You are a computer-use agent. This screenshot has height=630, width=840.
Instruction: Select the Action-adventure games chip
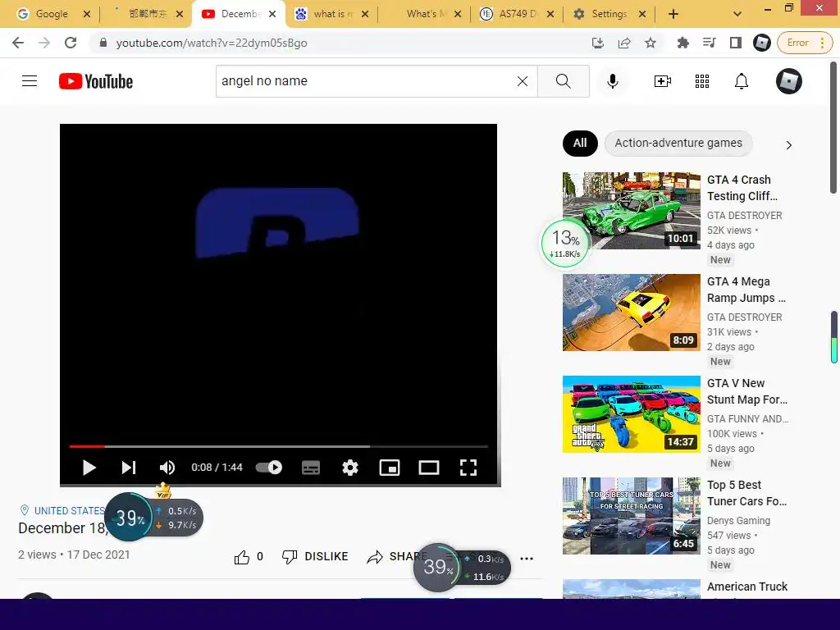[x=678, y=143]
